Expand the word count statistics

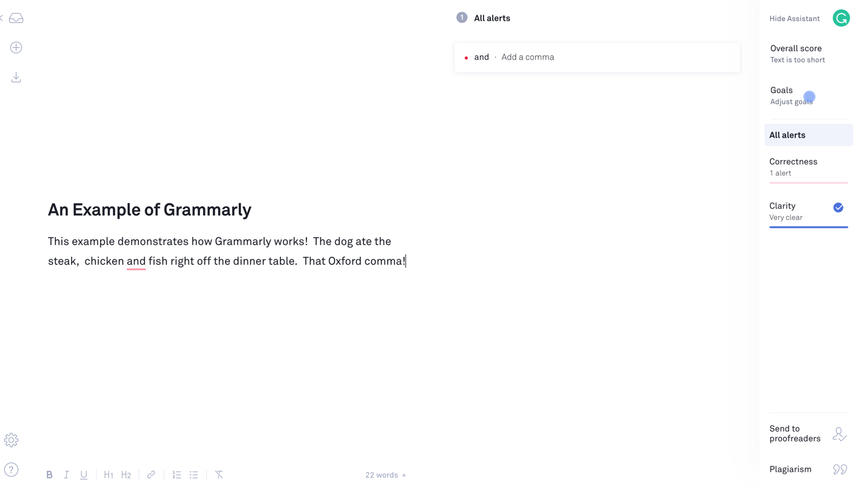coord(385,475)
